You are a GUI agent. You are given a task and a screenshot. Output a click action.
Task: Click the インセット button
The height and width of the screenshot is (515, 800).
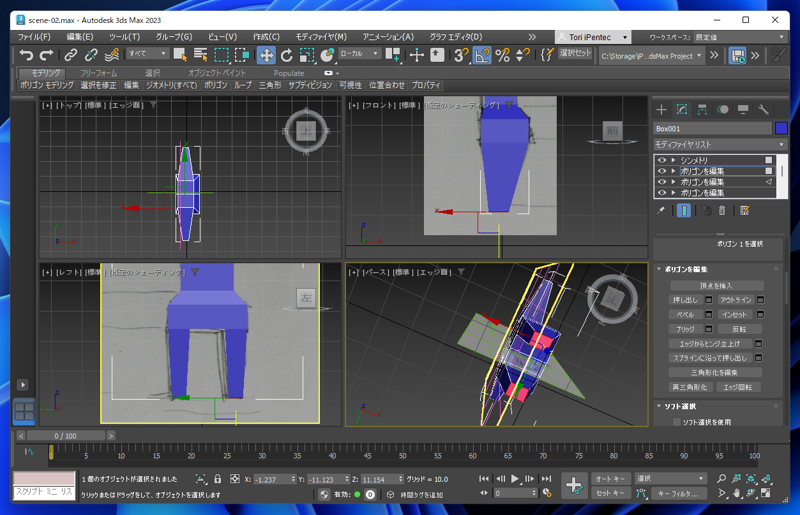coord(735,315)
